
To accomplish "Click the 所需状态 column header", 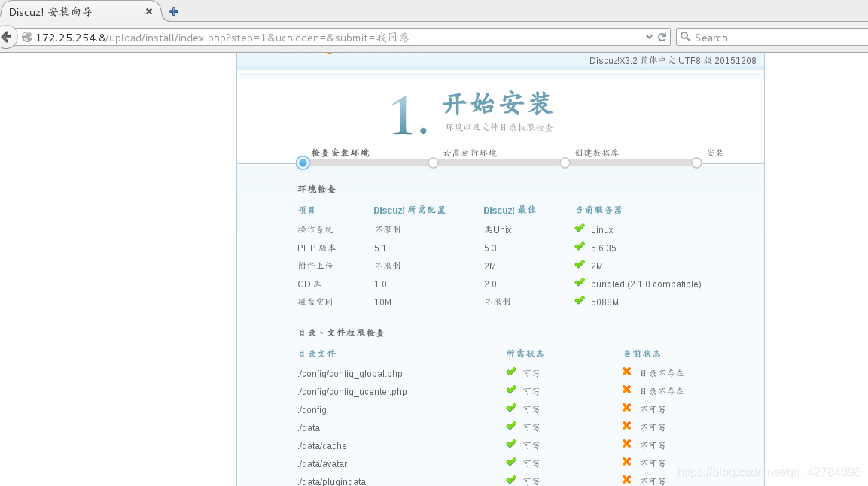I will click(x=525, y=354).
